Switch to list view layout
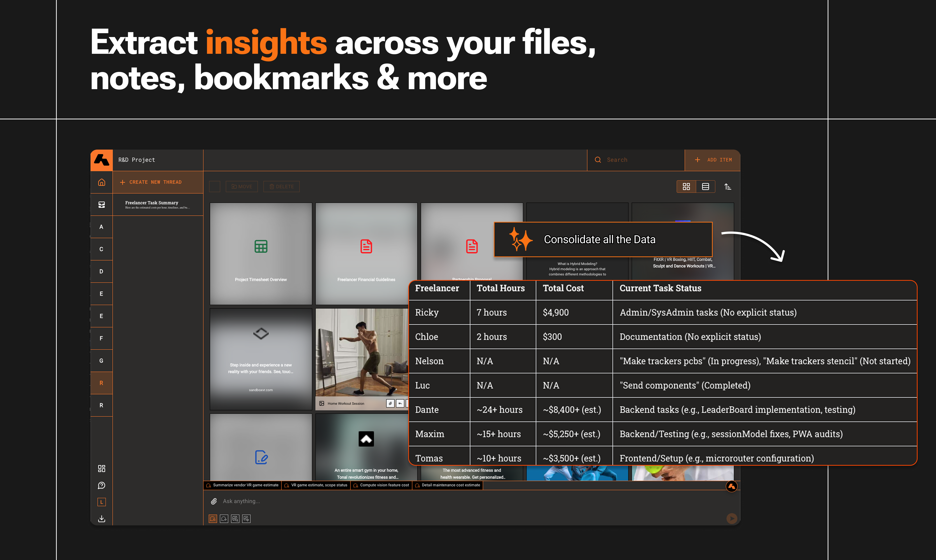This screenshot has height=560, width=936. [705, 187]
